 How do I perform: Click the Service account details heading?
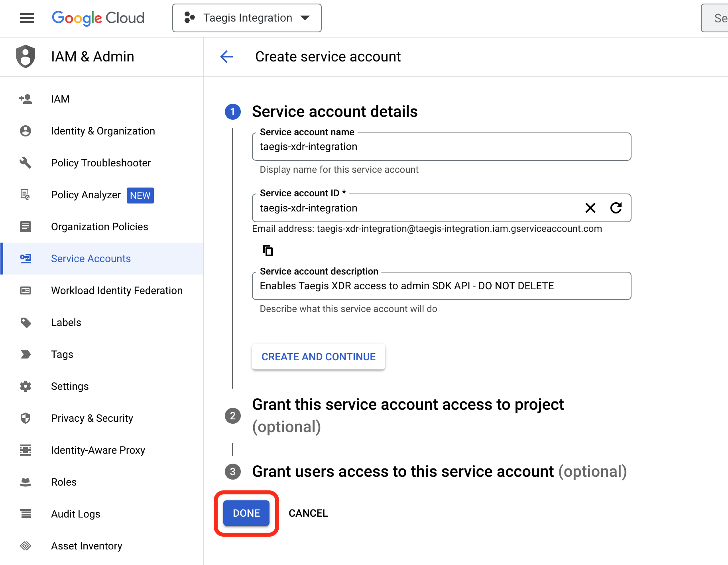[335, 112]
